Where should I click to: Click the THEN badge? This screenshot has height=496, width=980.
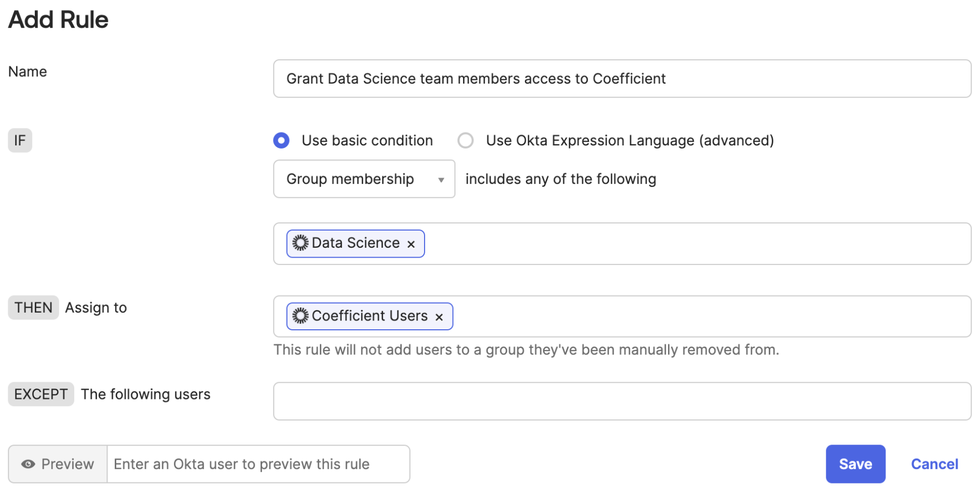(x=33, y=307)
